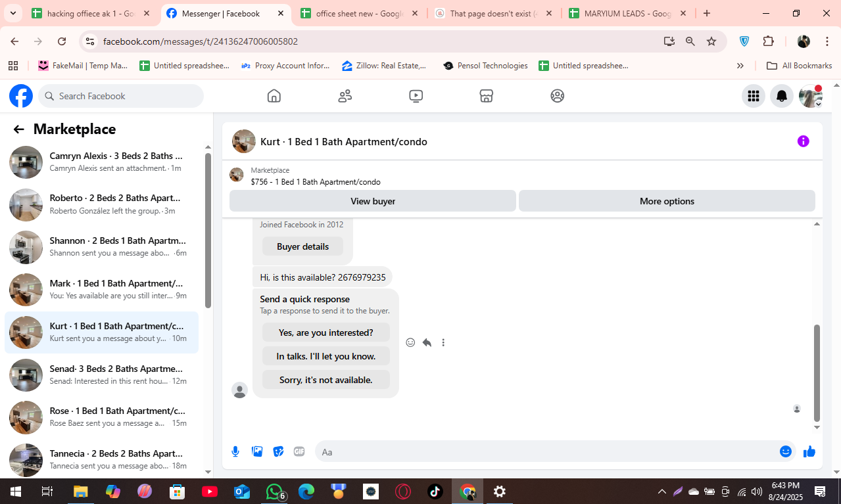841x504 pixels.
Task: Open the browser zoom magnifier icon
Action: point(690,41)
